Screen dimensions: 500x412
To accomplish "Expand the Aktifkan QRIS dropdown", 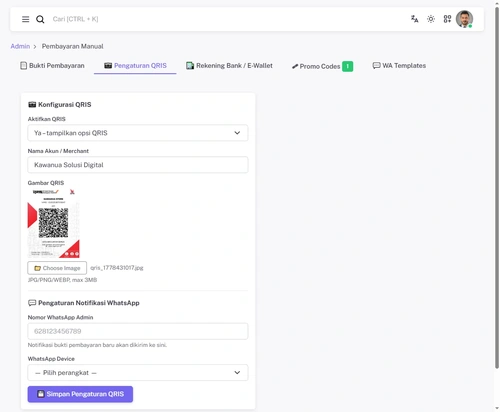I will [x=138, y=133].
